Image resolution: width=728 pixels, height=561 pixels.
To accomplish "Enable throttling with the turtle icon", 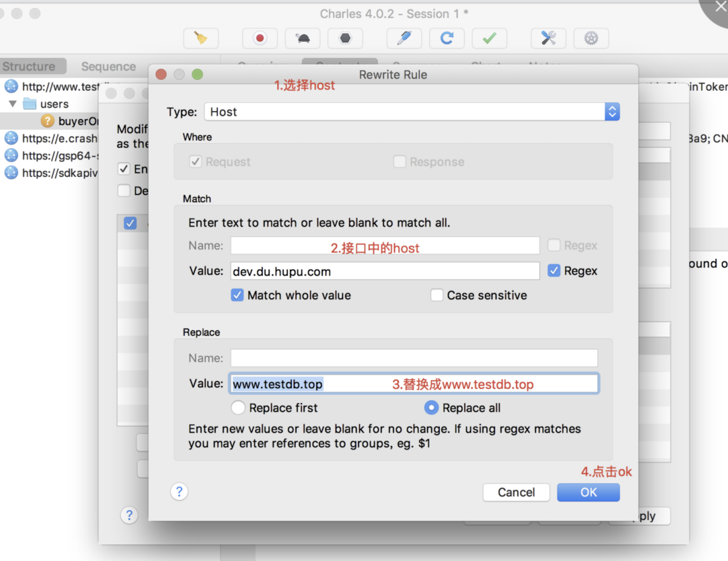I will (x=303, y=38).
